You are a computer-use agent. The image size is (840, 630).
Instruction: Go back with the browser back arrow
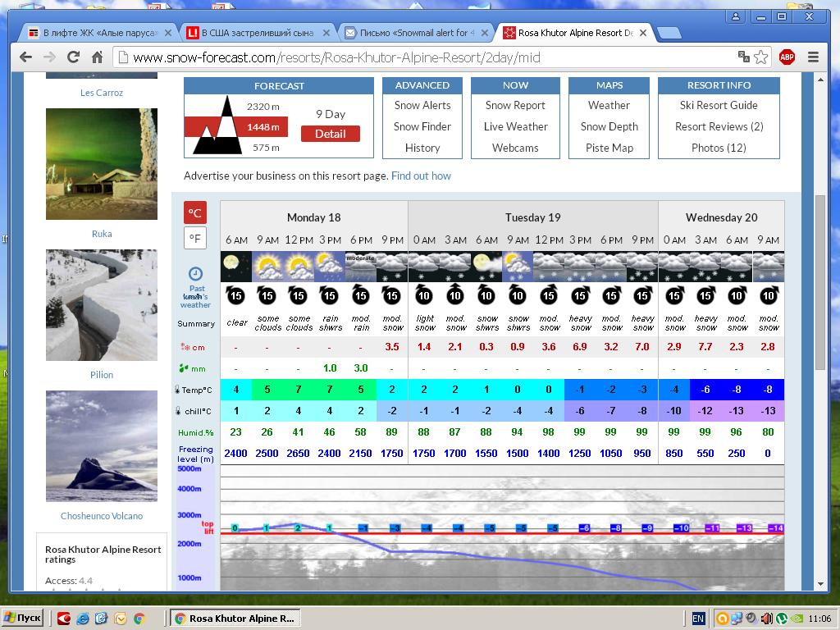click(25, 57)
